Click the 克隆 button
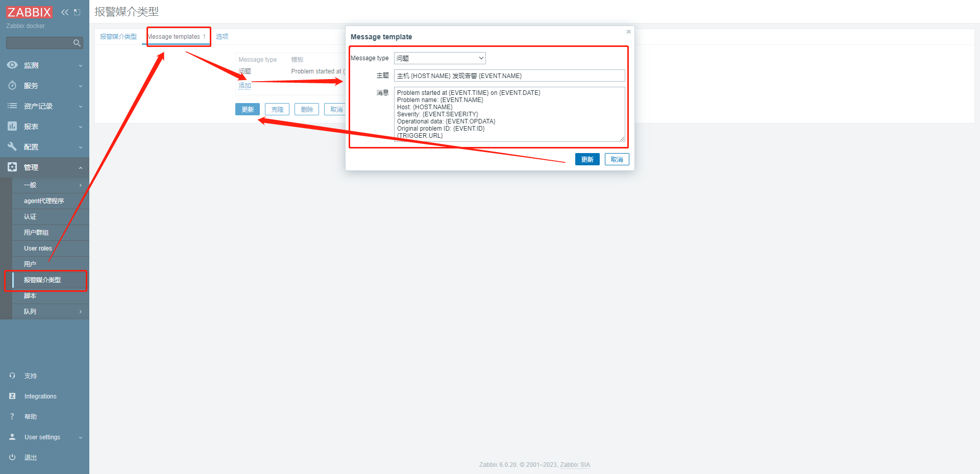The height and width of the screenshot is (474, 980). coord(277,109)
